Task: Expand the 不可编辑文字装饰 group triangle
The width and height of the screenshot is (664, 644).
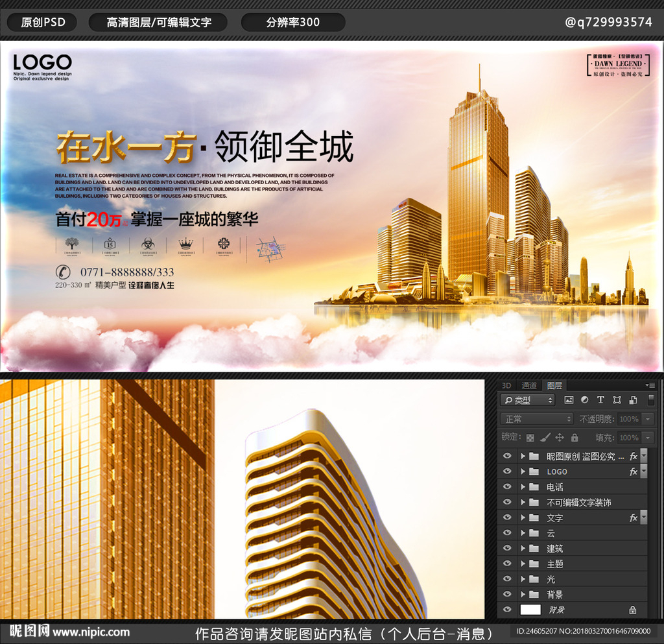Action: tap(523, 502)
